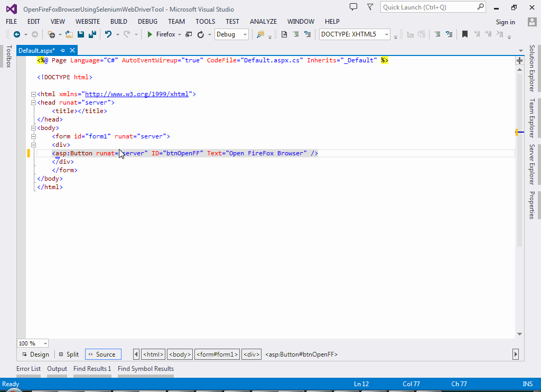Click the Navigate Backward arrow icon
541x392 pixels.
click(16, 34)
